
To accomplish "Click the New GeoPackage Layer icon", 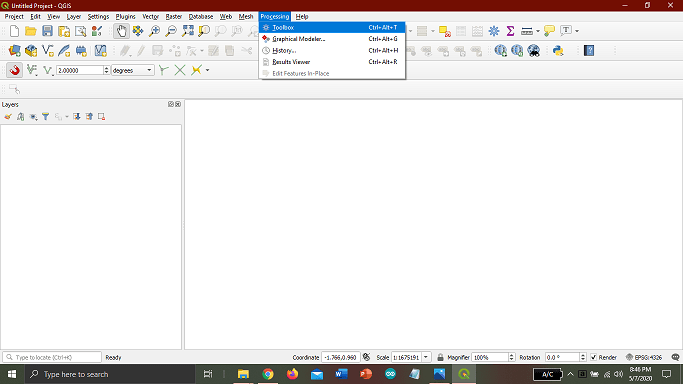I will [31, 51].
